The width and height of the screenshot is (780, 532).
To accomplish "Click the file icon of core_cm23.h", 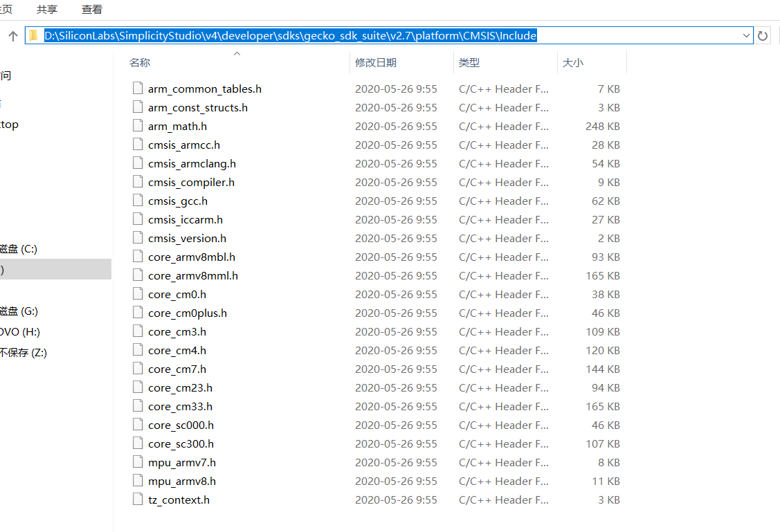I will point(138,387).
